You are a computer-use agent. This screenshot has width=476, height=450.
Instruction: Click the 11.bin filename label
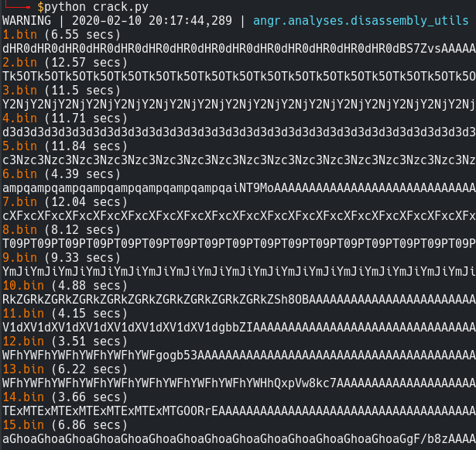[x=23, y=313]
